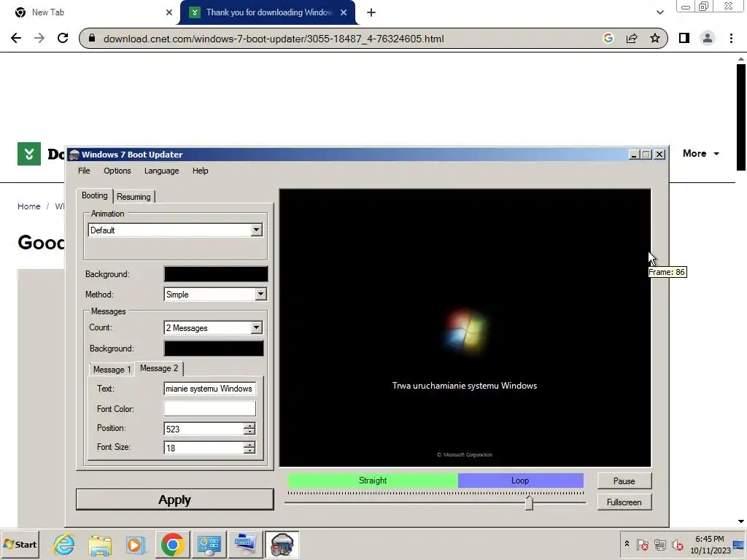Viewport: 747px width, 560px height.
Task: Increase Font Size with up arrow
Action: tap(249, 444)
